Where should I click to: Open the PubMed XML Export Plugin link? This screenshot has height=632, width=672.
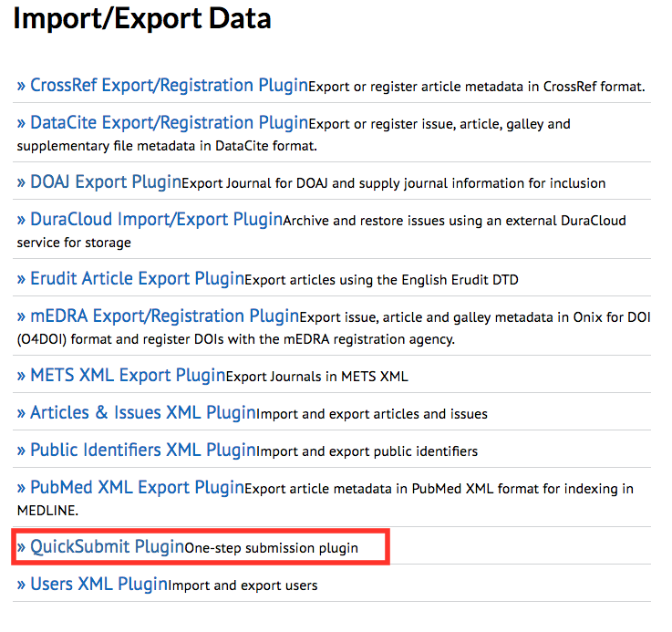pos(137,488)
